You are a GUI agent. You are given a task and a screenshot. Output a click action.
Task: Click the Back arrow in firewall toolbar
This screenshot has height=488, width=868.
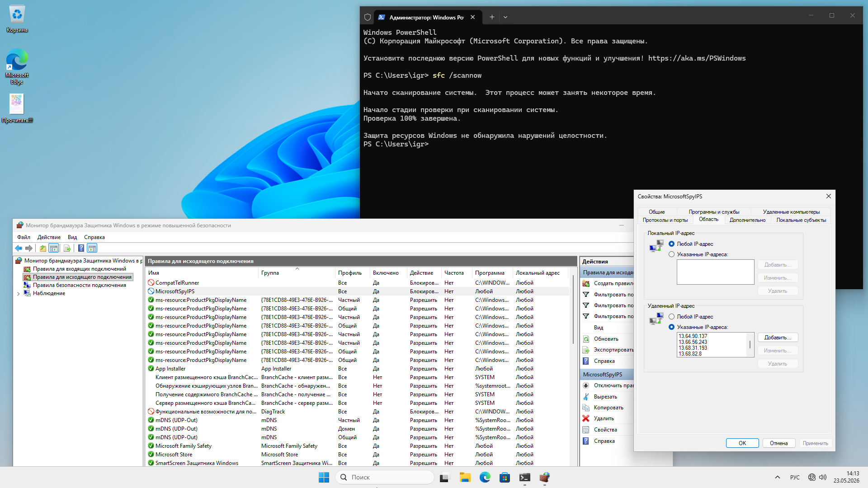19,248
